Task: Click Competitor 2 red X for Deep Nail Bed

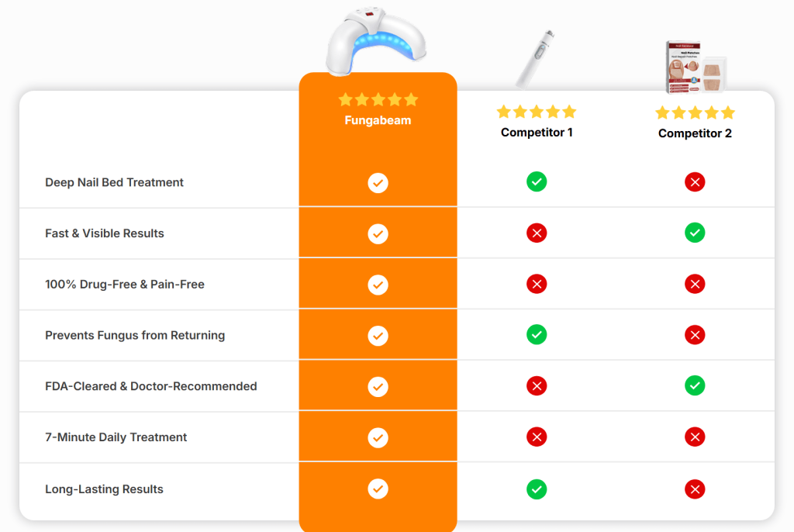Action: pyautogui.click(x=695, y=182)
